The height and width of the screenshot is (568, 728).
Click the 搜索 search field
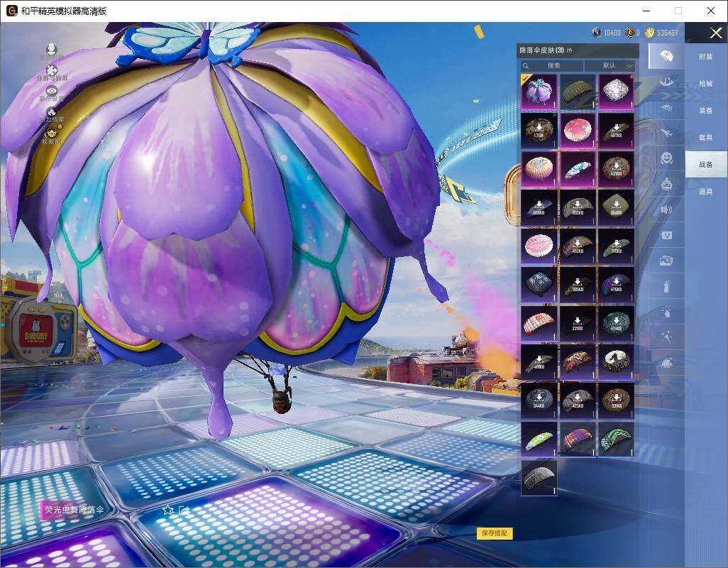(551, 66)
